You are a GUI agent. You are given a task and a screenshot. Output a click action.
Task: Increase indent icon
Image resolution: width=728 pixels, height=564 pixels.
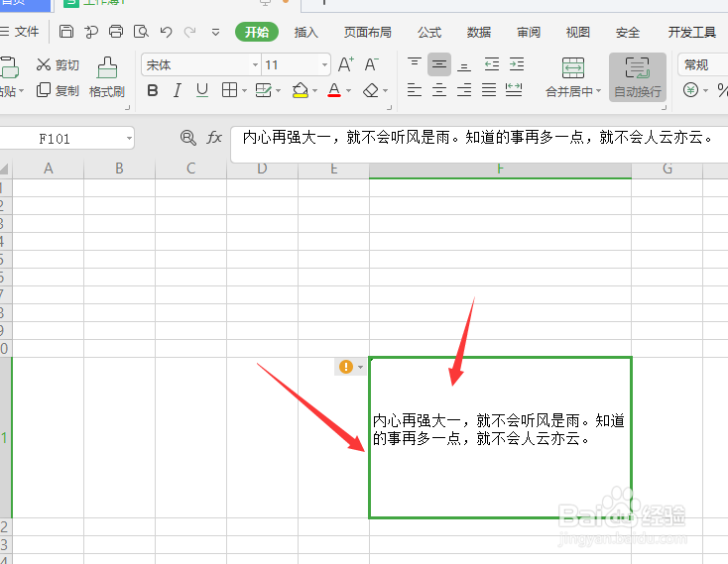517,64
